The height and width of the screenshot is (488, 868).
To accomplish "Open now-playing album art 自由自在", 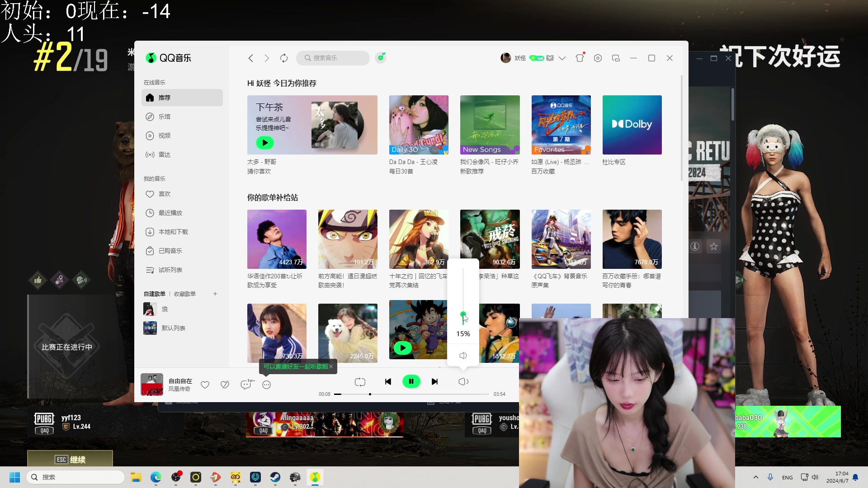I will (x=152, y=385).
